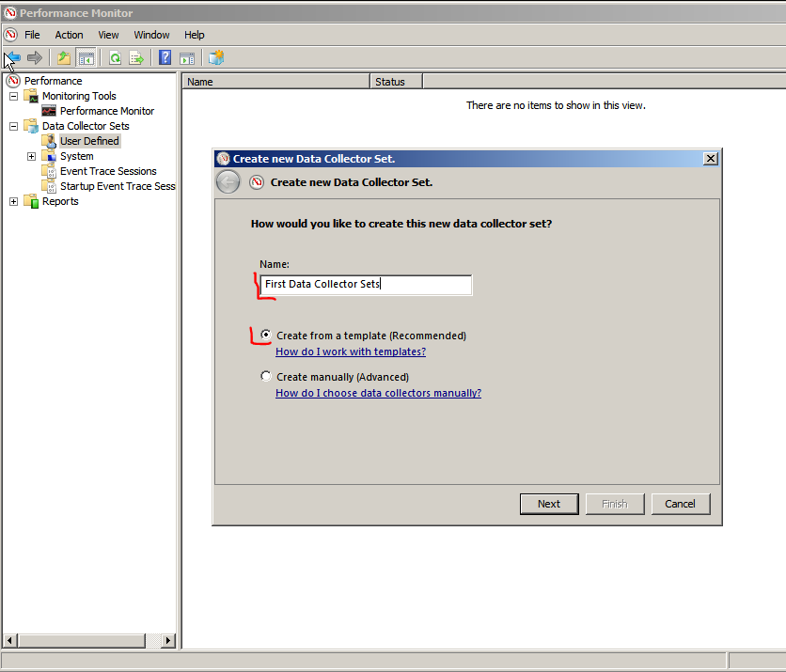Click the tree pane horizontal scrollbar thumb
Viewport: 786px width, 672px height.
coord(82,640)
